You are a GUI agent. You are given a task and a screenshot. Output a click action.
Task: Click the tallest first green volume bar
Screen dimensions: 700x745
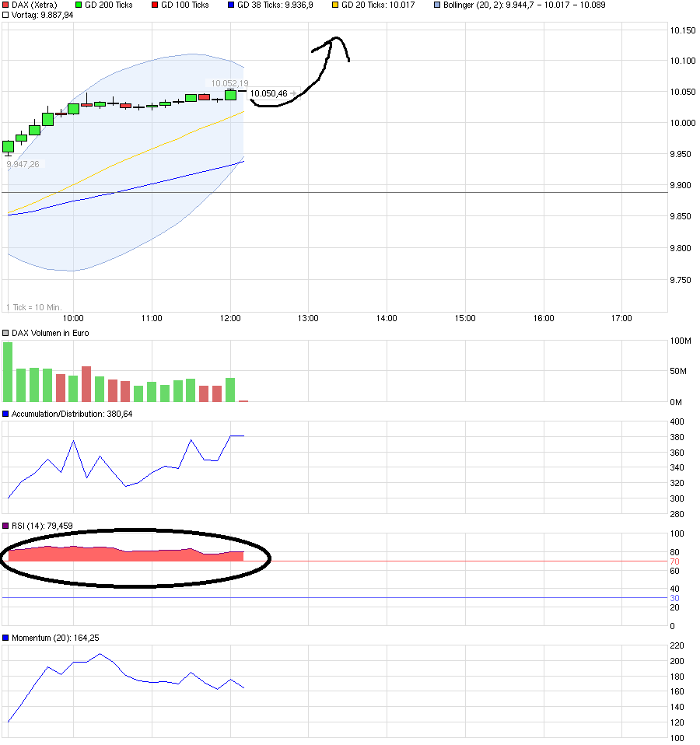pos(8,372)
